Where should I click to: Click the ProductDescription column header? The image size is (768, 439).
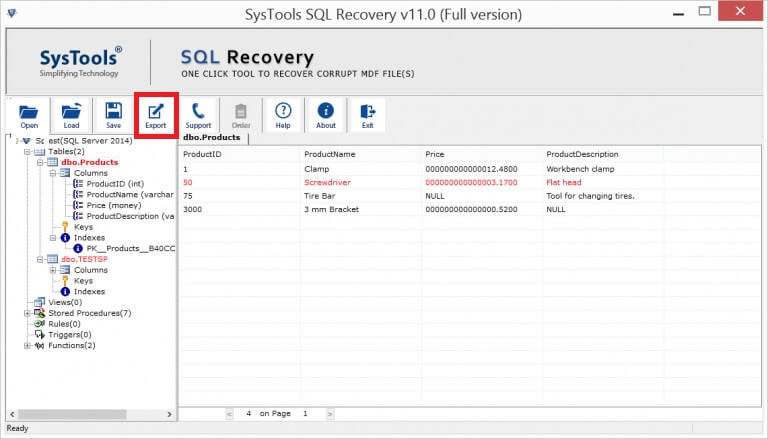tap(582, 154)
